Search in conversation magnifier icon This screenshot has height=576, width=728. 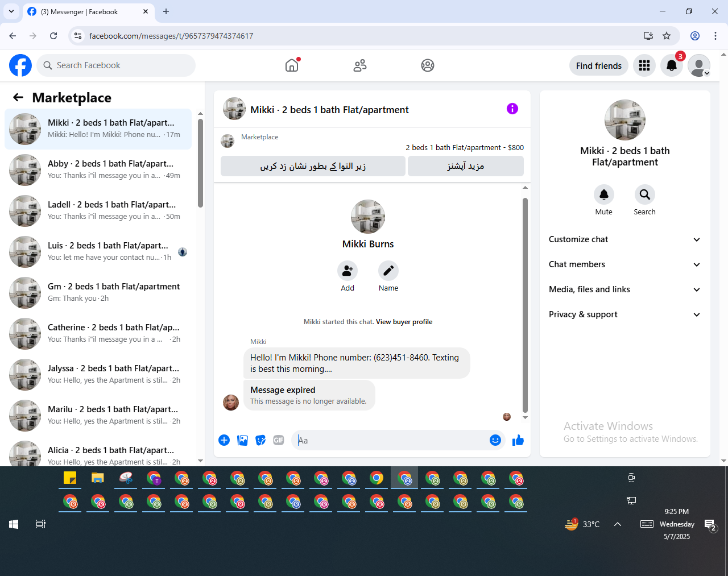pyautogui.click(x=644, y=195)
